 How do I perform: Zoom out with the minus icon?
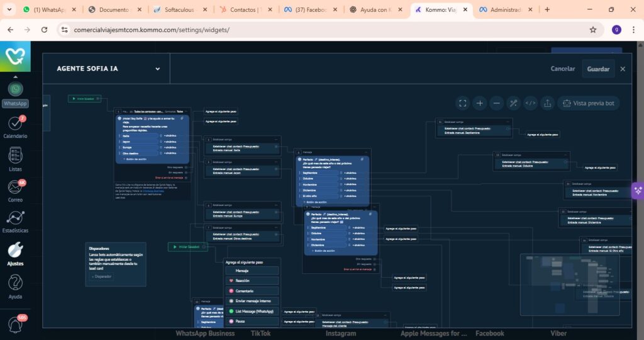click(x=497, y=103)
